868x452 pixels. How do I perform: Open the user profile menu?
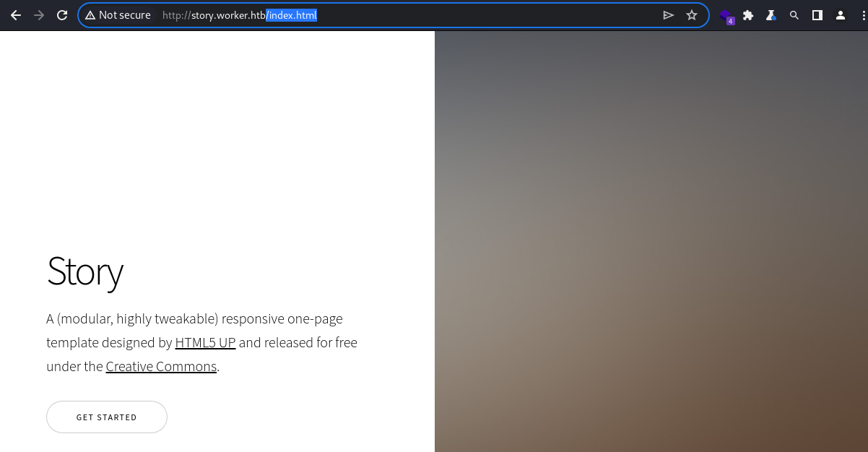click(x=841, y=15)
